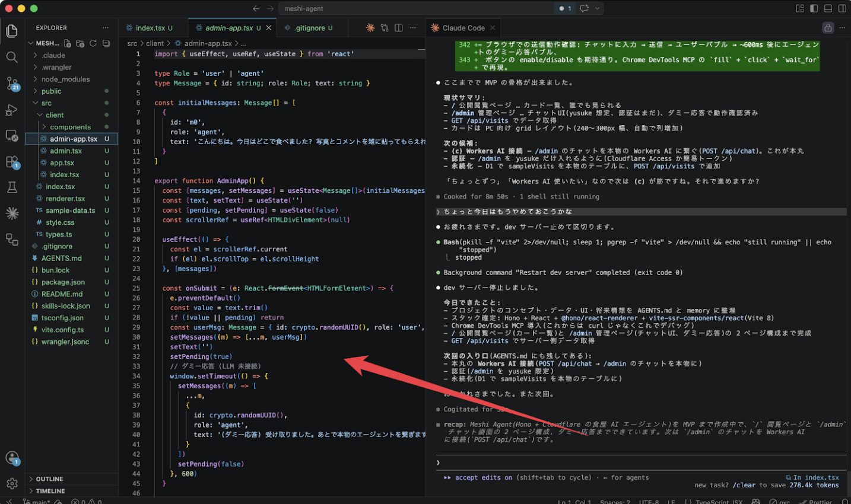Screen dimensions: 851x504
Task: Click Collapse Folders icon in Explorer
Action: click(106, 43)
